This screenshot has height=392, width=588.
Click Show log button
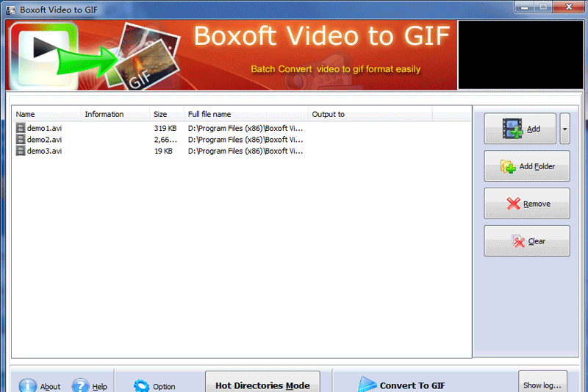[x=542, y=382]
